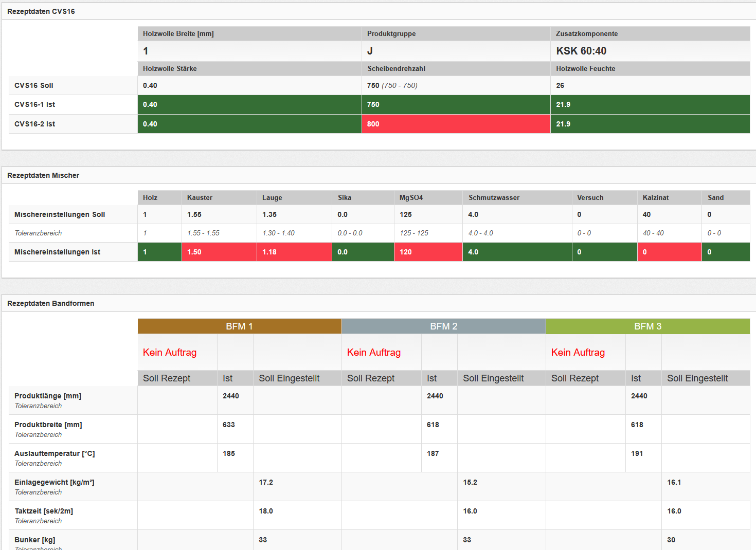Click the red MgSO4 Ist value 120
Viewport: 756px width, 550px height.
pos(406,252)
